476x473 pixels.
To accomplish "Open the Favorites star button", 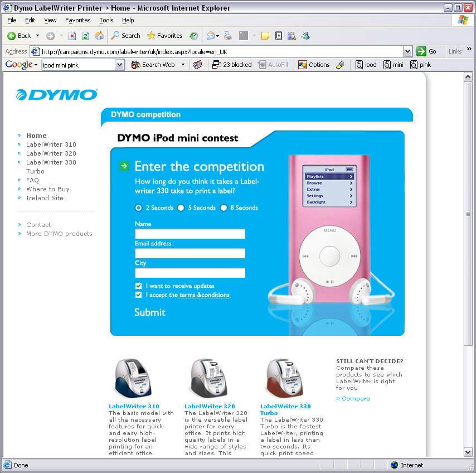I will click(x=164, y=36).
